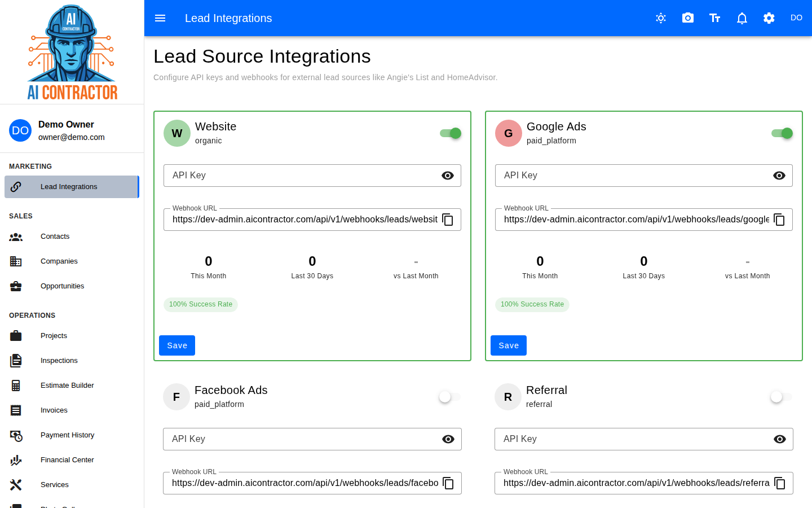Open the text size icon
This screenshot has width=812, height=508.
[x=715, y=18]
